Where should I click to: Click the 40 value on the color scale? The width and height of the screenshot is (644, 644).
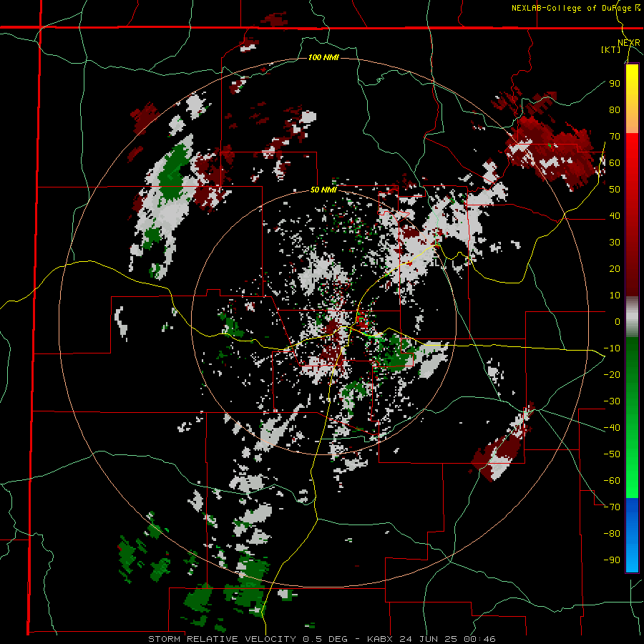(x=615, y=215)
